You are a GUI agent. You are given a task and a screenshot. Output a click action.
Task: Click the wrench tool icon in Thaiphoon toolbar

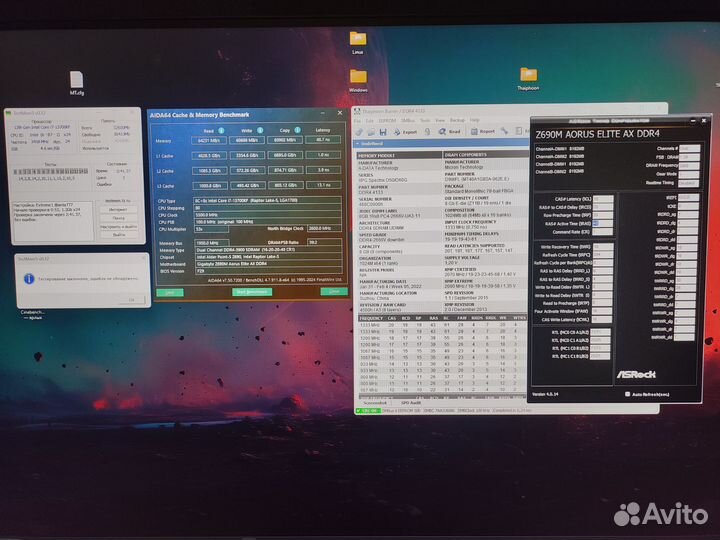(x=504, y=131)
